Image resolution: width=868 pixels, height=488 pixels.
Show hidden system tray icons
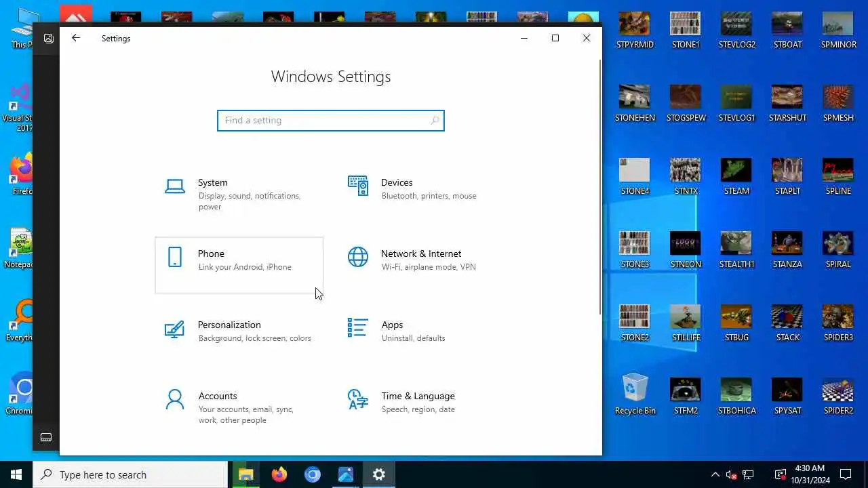point(715,474)
